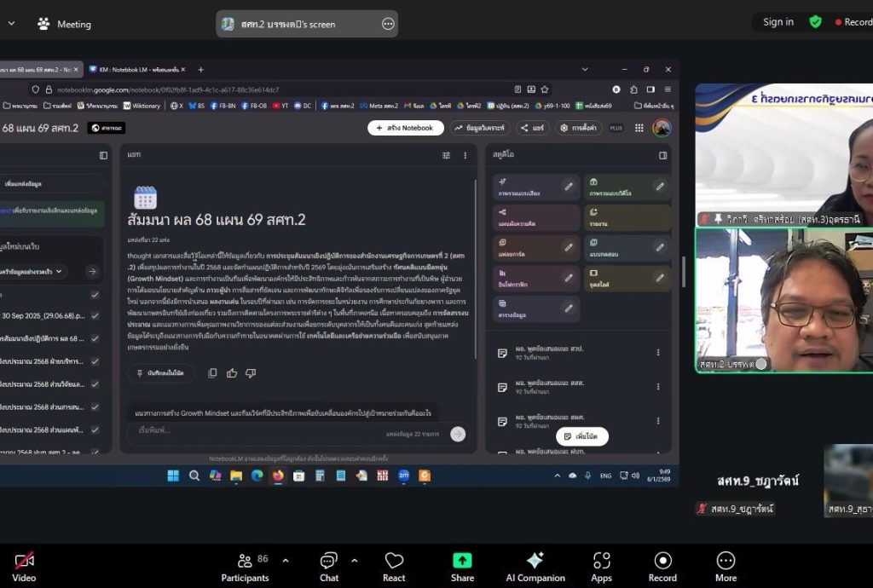Uncheck source "งบประมาณ 2568 ส่วนวิจัยแล..."

[x=95, y=383]
